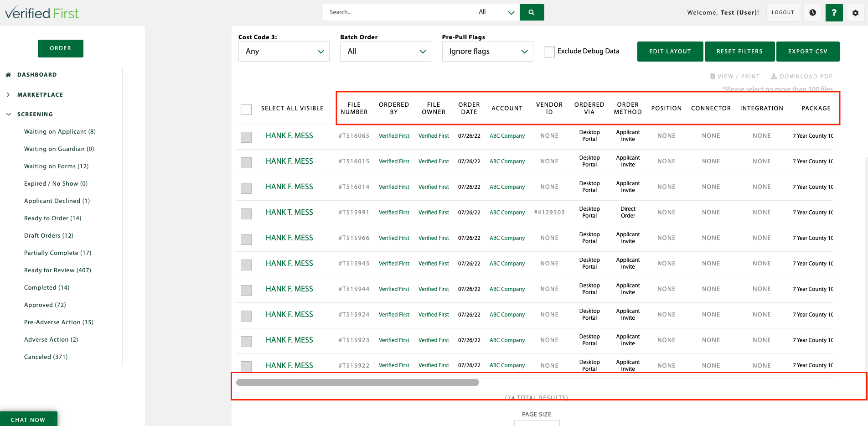868x426 pixels.
Task: Click the green search magnifier button
Action: [x=532, y=12]
